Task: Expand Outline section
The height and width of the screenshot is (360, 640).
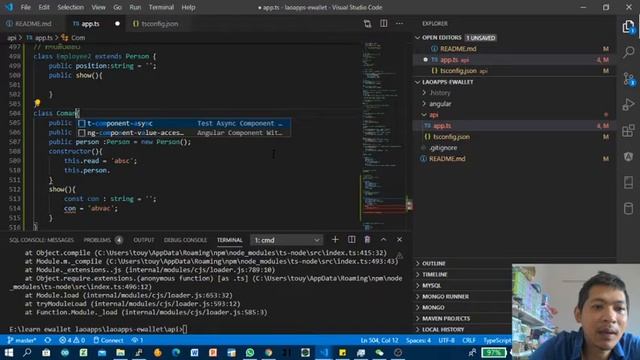Action: pyautogui.click(x=433, y=264)
